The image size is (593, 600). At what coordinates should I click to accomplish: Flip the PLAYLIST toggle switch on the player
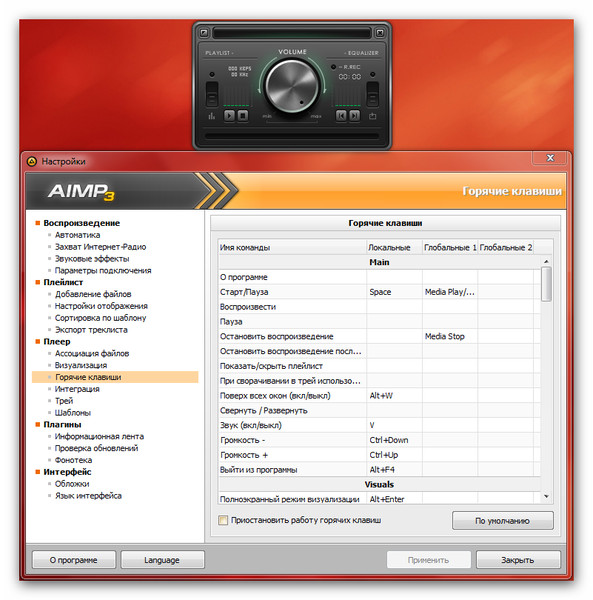pyautogui.click(x=212, y=94)
